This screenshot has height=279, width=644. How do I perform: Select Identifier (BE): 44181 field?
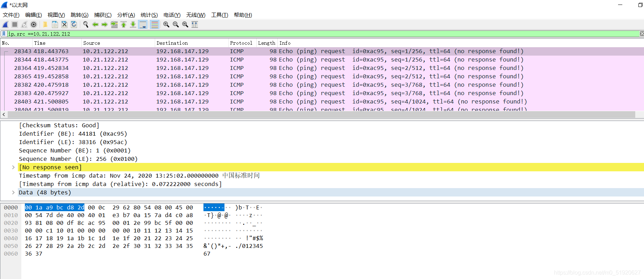pos(73,134)
